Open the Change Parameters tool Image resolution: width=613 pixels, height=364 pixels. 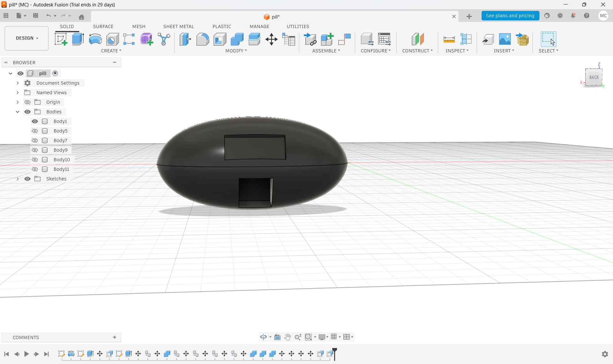coord(289,39)
